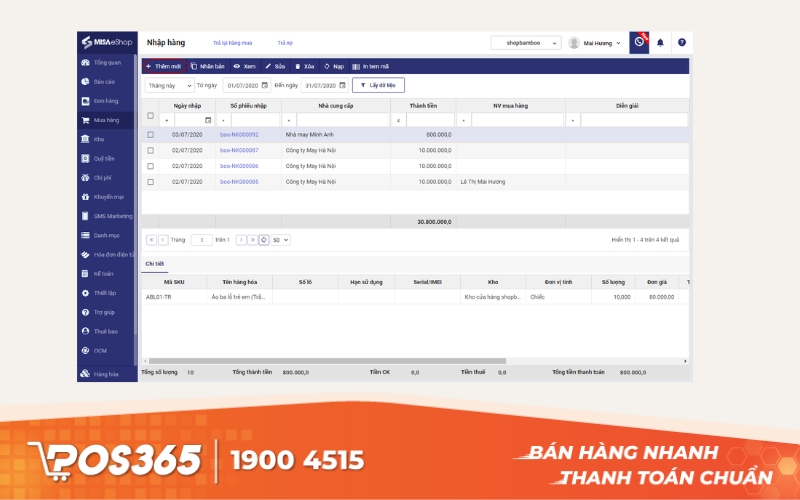Viewport: 800px width, 500px height.
Task: Open the page size dropdown showing 50
Action: coord(281,240)
